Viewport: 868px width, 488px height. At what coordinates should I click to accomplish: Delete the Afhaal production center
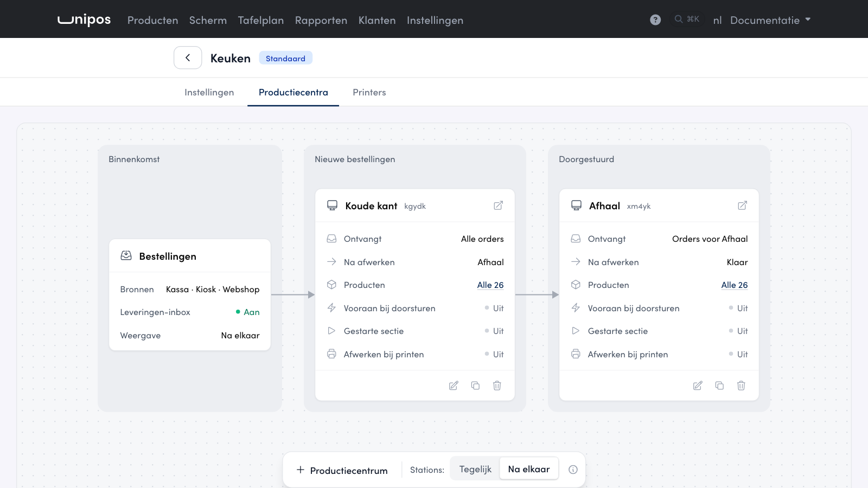[741, 386]
